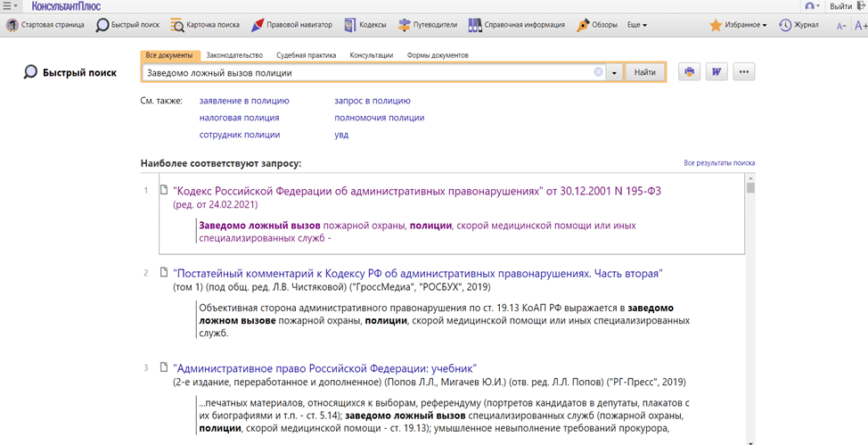Follow the сотрудник полиции link
Screen dimensions: 868x445
pyautogui.click(x=240, y=135)
